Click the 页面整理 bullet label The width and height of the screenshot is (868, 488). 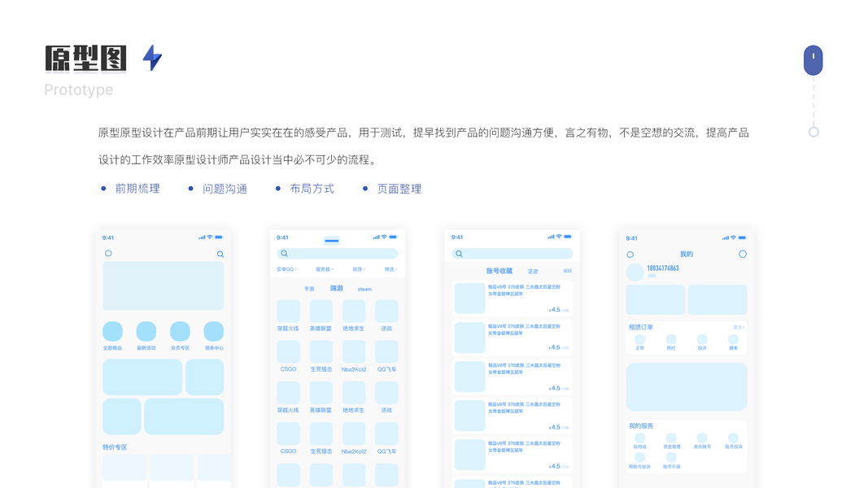[399, 189]
